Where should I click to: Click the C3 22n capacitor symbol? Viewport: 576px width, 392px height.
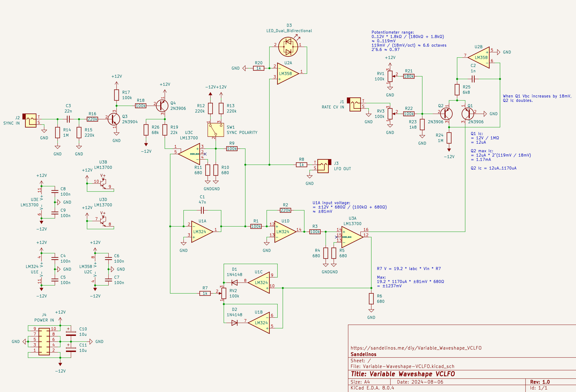coord(68,119)
